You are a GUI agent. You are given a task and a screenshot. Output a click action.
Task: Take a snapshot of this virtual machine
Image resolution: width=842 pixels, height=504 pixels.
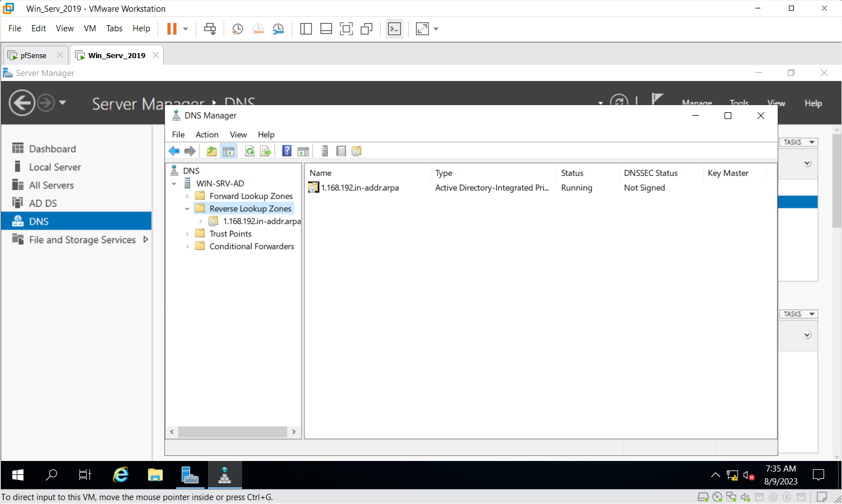point(238,28)
